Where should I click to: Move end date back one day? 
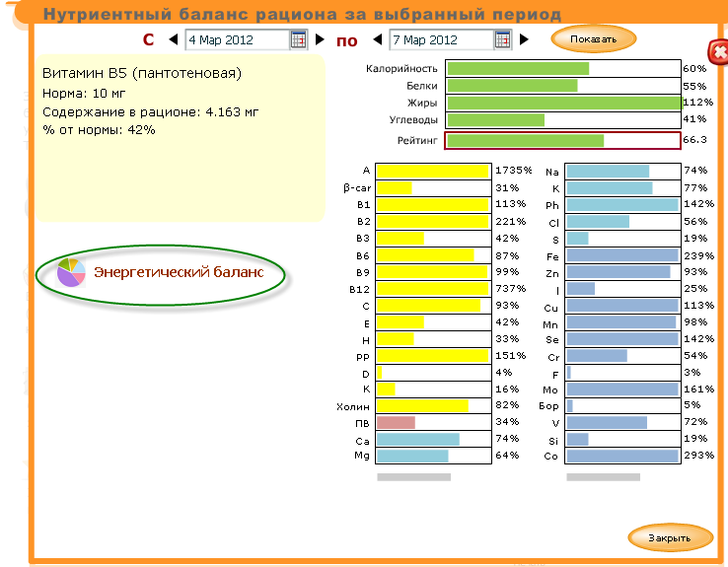tap(378, 40)
